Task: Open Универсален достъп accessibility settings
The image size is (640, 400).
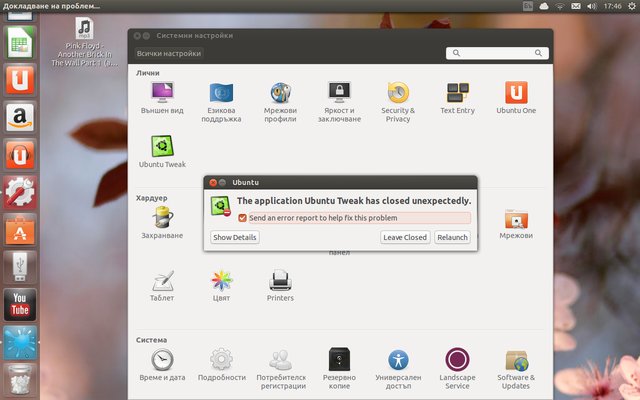Action: 398,369
